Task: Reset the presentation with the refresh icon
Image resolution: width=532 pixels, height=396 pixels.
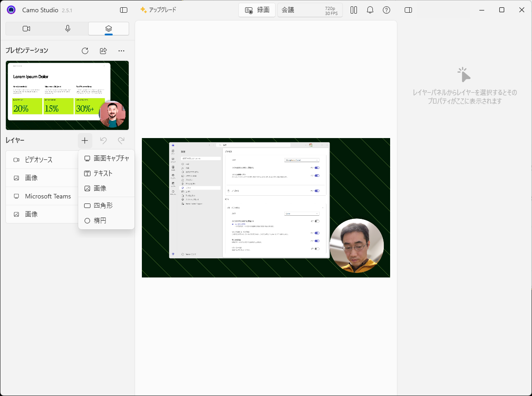Action: point(85,51)
